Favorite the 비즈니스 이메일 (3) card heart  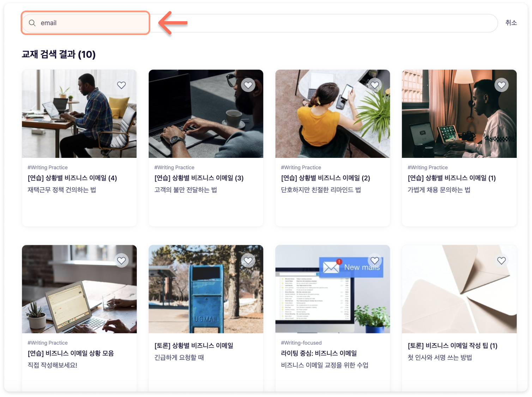coord(248,85)
